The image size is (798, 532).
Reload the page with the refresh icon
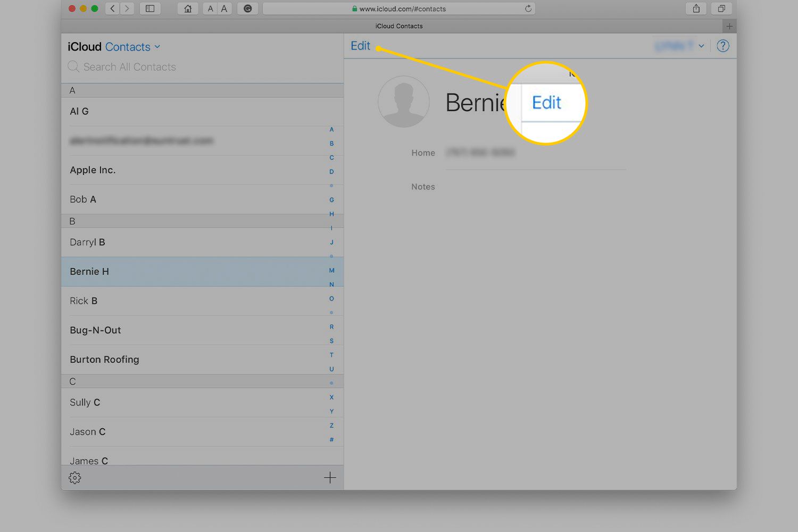click(528, 9)
